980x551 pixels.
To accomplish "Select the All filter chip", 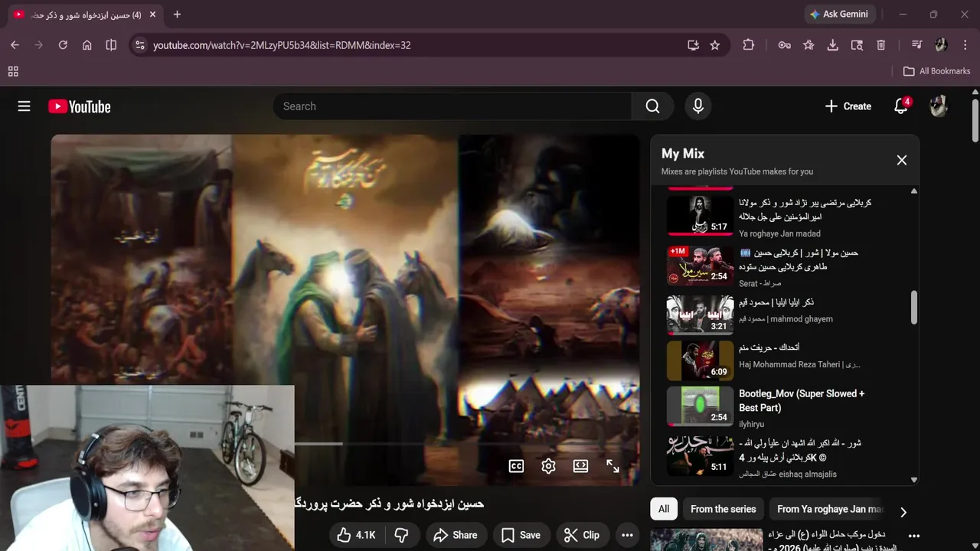I will [664, 509].
